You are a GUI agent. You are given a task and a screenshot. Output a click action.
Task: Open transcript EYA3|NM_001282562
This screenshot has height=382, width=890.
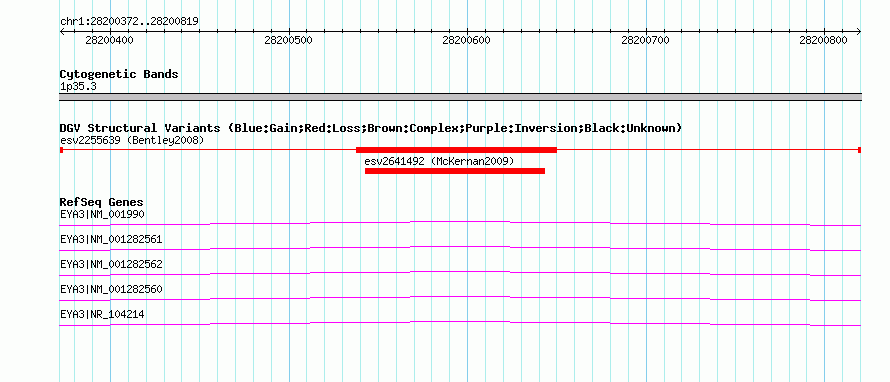111,265
